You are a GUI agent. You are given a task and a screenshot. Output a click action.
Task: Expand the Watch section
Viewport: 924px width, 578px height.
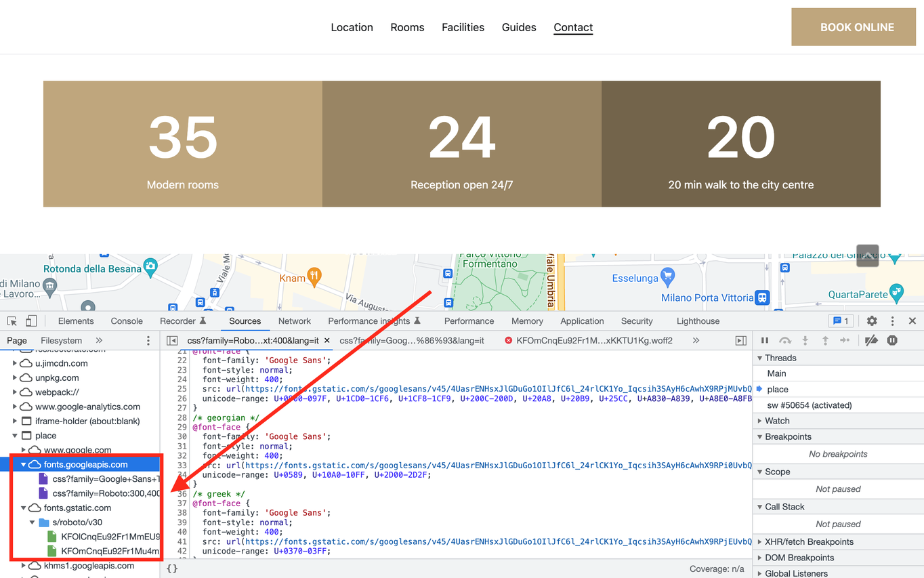pyautogui.click(x=776, y=421)
